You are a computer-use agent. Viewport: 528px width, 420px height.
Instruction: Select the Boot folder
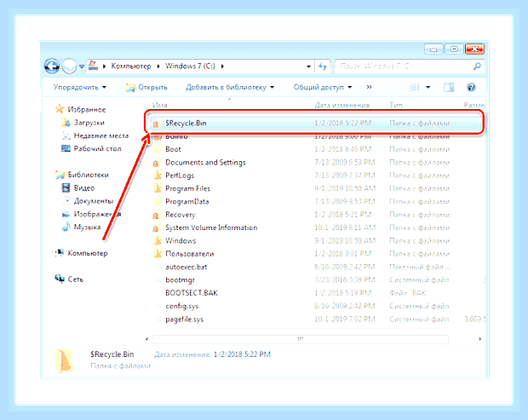click(173, 149)
